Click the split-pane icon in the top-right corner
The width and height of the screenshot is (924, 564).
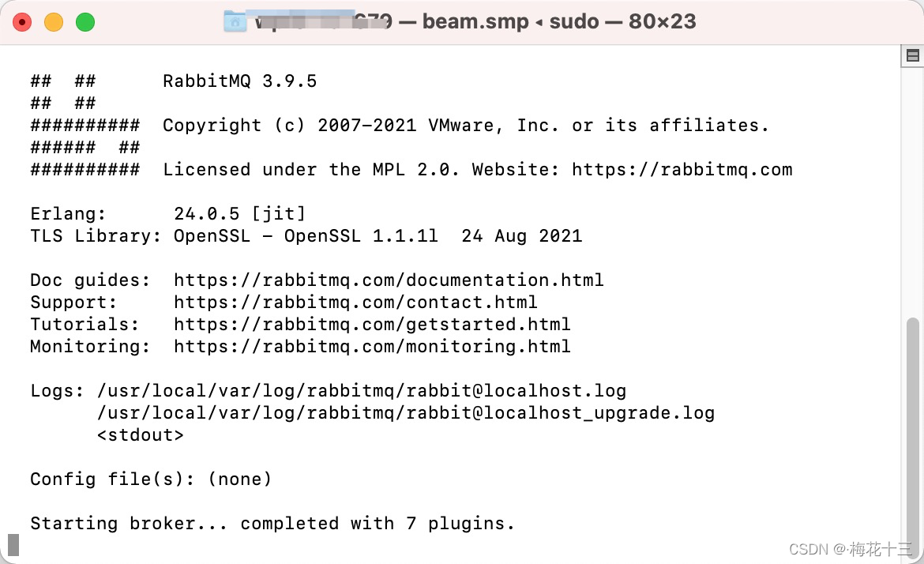(x=912, y=55)
